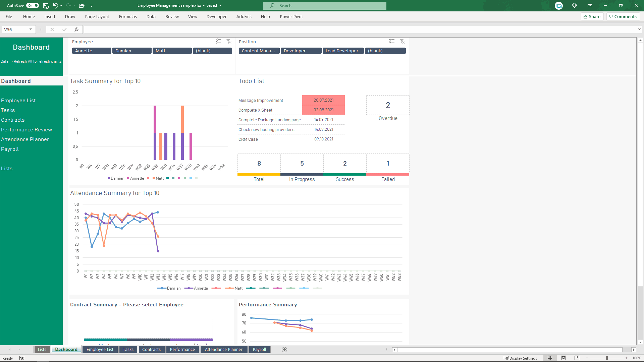Screen dimensions: 644x362
Task: Click the zoom slider handle
Action: click(x=607, y=358)
